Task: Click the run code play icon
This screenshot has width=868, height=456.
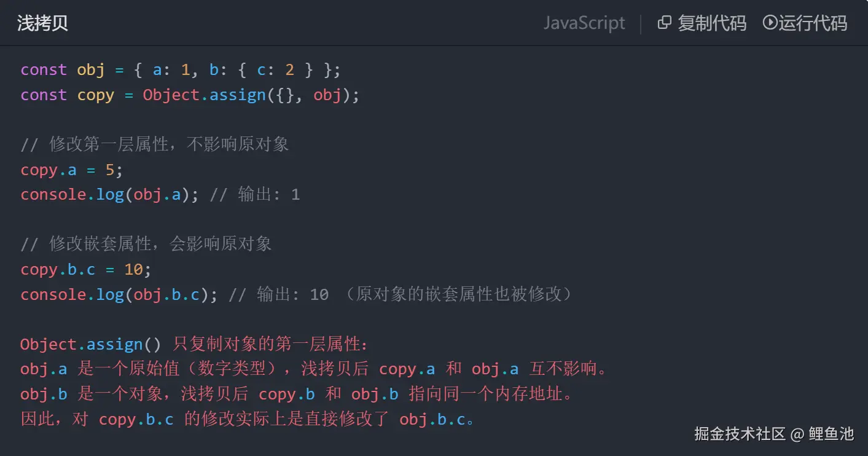Action: pos(770,23)
